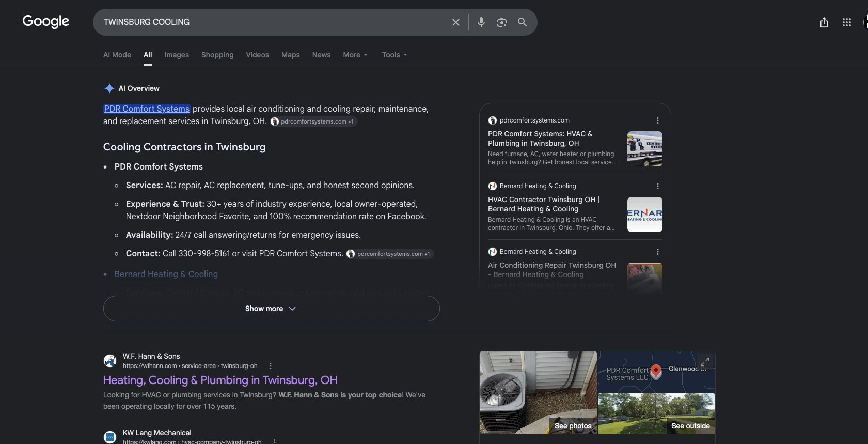The image size is (868, 444).
Task: Open Heating, Cooling & Plumbing in Twinsburg result
Action: [220, 380]
